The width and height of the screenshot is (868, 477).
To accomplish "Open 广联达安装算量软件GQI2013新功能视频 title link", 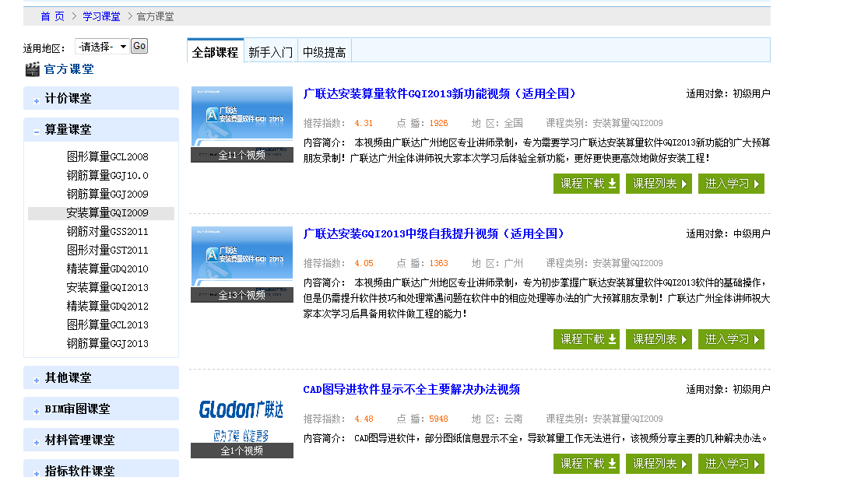I will coord(440,93).
